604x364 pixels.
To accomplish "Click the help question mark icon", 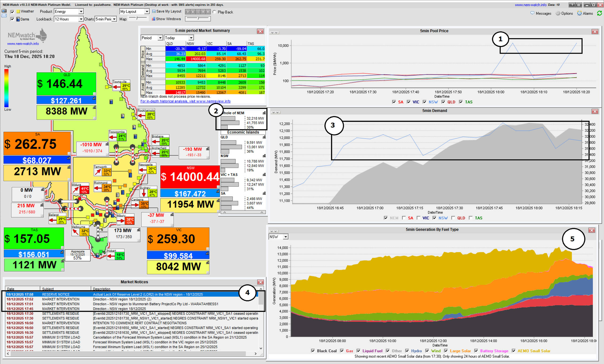I will (x=572, y=5).
